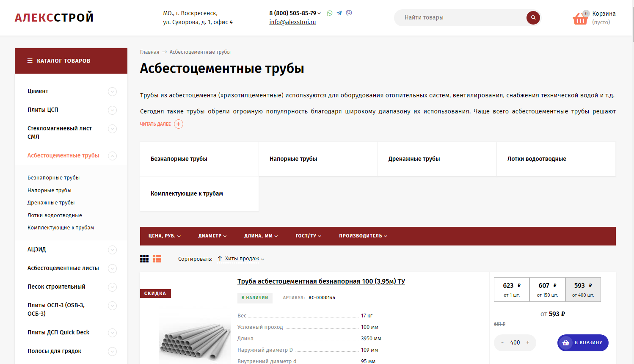This screenshot has height=364, width=634.
Task: Open Telegram contact icon
Action: click(339, 13)
